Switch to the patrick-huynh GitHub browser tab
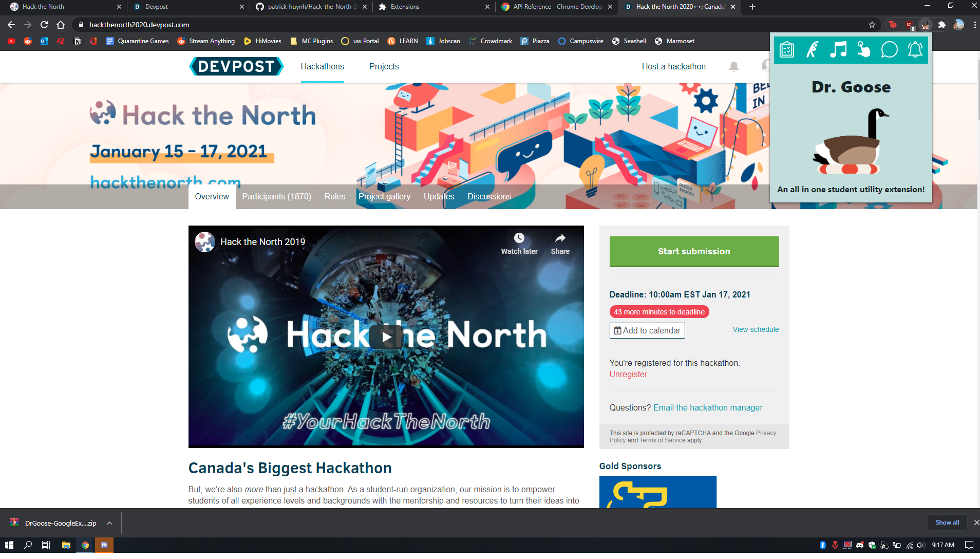This screenshot has width=980, height=559. tap(312, 7)
